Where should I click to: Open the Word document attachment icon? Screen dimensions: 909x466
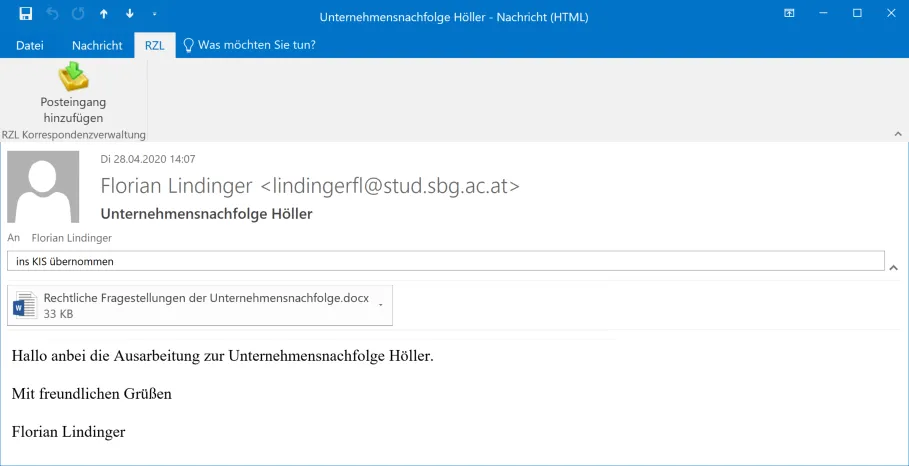[x=25, y=305]
